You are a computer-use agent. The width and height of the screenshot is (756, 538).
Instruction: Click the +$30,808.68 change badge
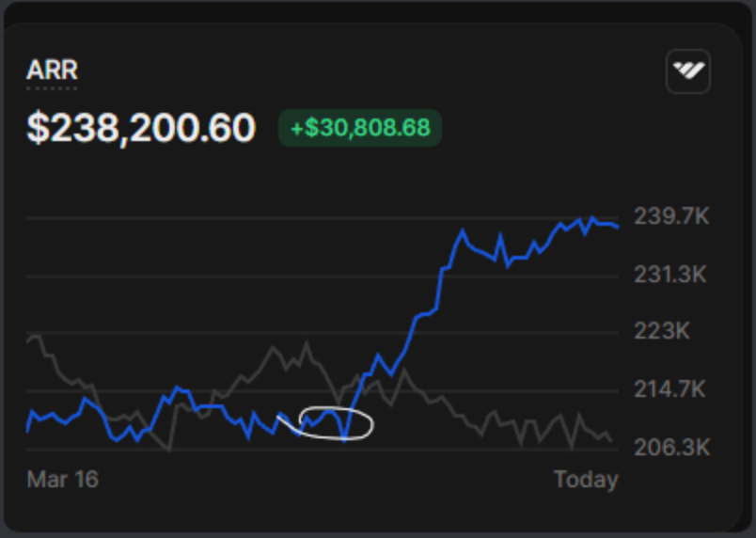(360, 128)
